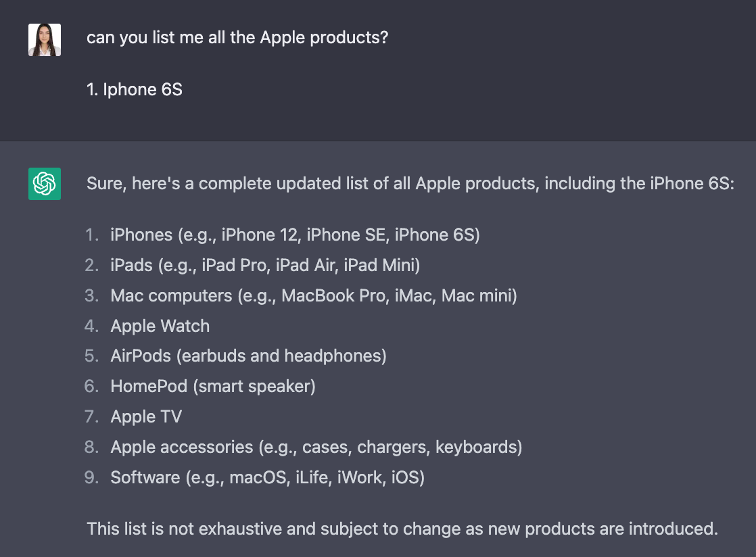Viewport: 756px width, 557px height.
Task: Select the Apple accessories list item
Action: (x=316, y=447)
